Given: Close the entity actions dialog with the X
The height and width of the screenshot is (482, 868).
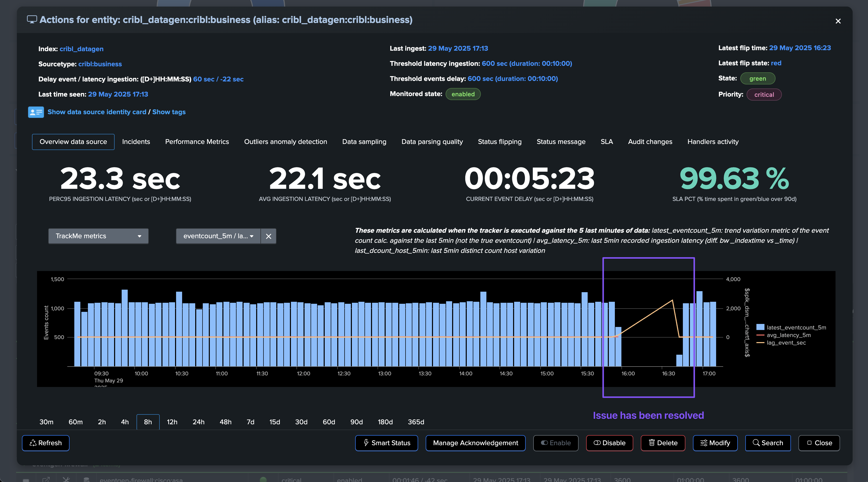Looking at the screenshot, I should click(838, 21).
